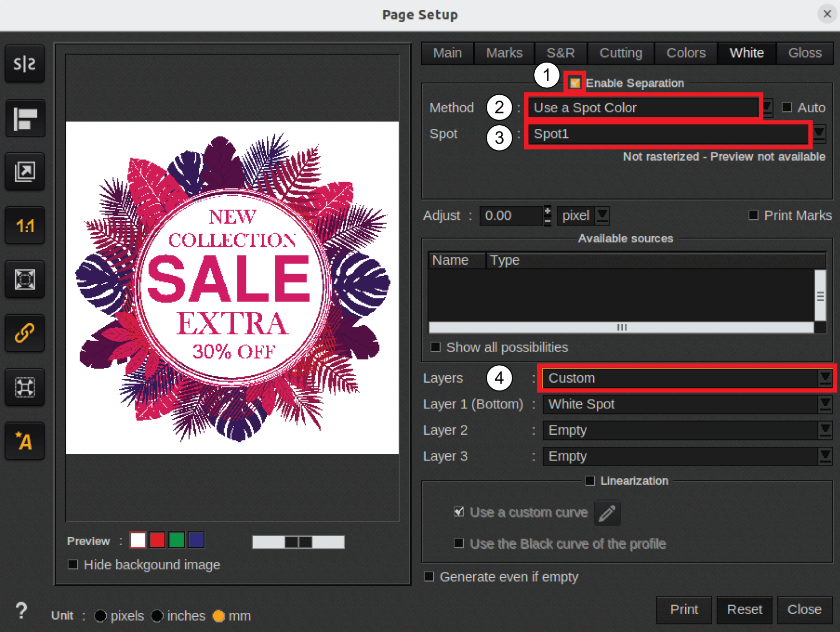Click the *A text annotation icon
The height and width of the screenshot is (632, 840).
pyautogui.click(x=25, y=441)
